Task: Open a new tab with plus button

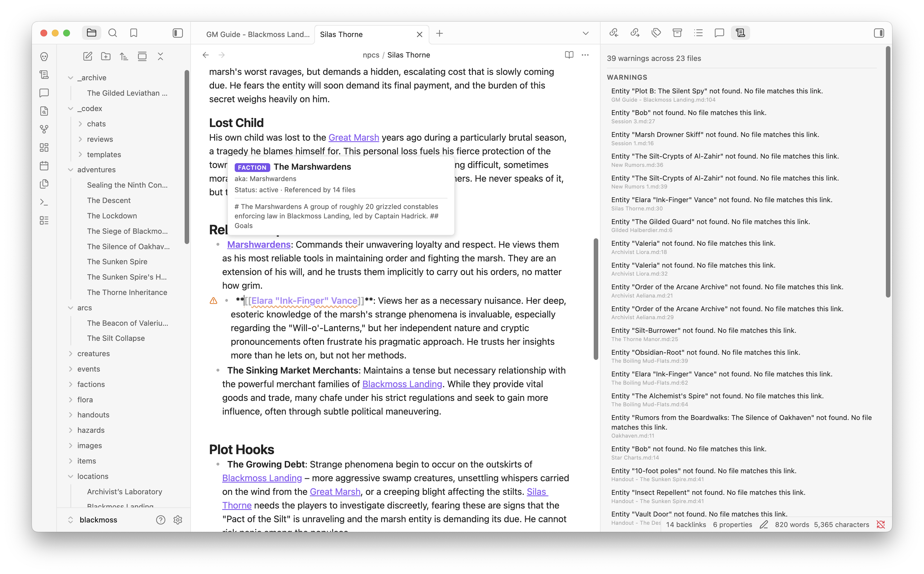Action: (x=440, y=33)
